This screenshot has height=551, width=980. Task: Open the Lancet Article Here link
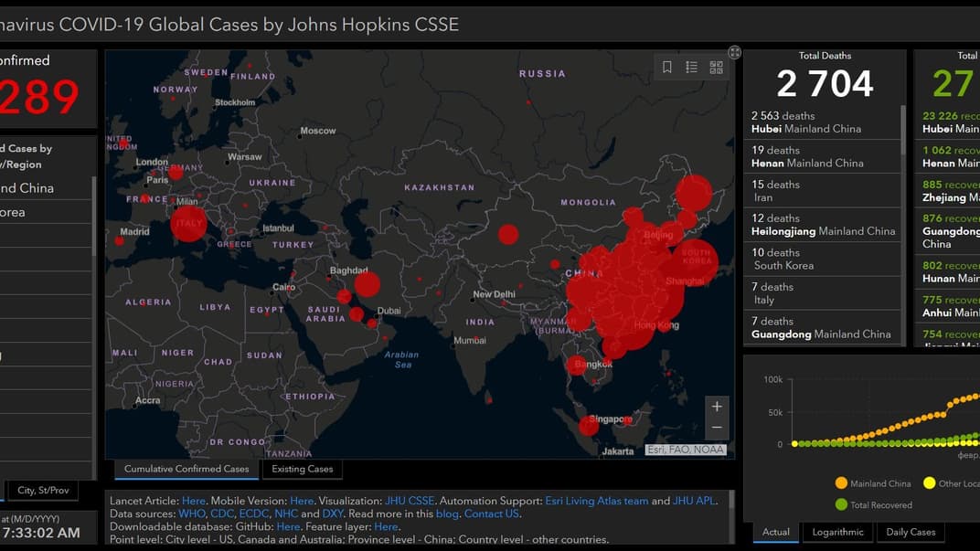[194, 501]
